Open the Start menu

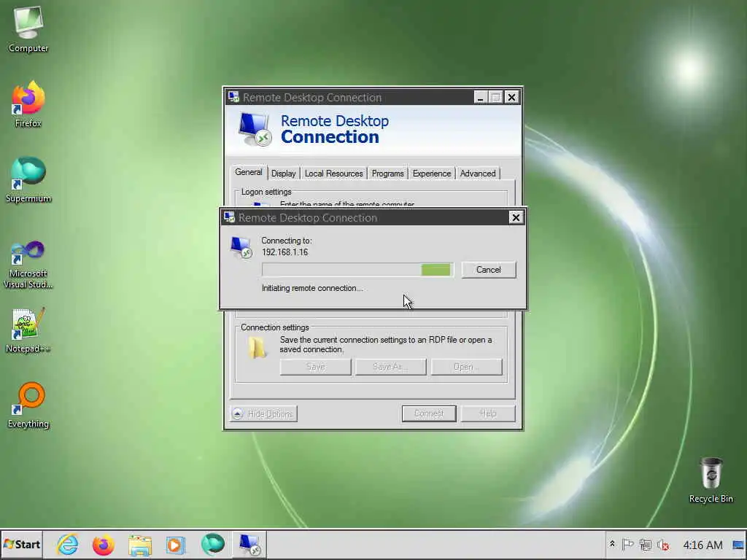click(x=22, y=544)
